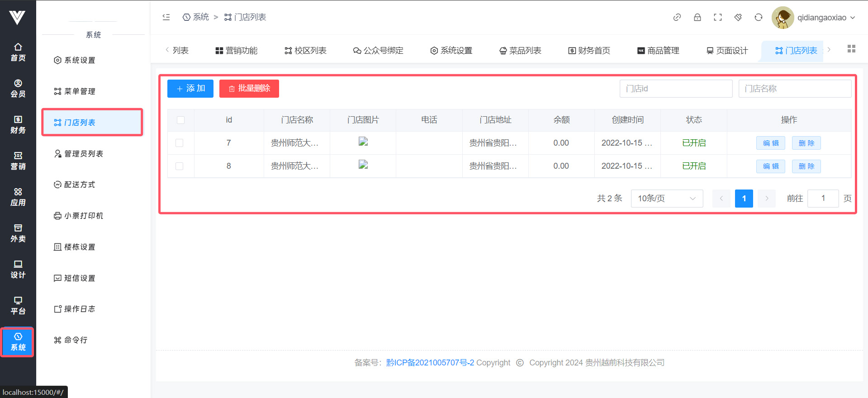Click the blue 添加 button
The image size is (868, 398).
point(190,89)
